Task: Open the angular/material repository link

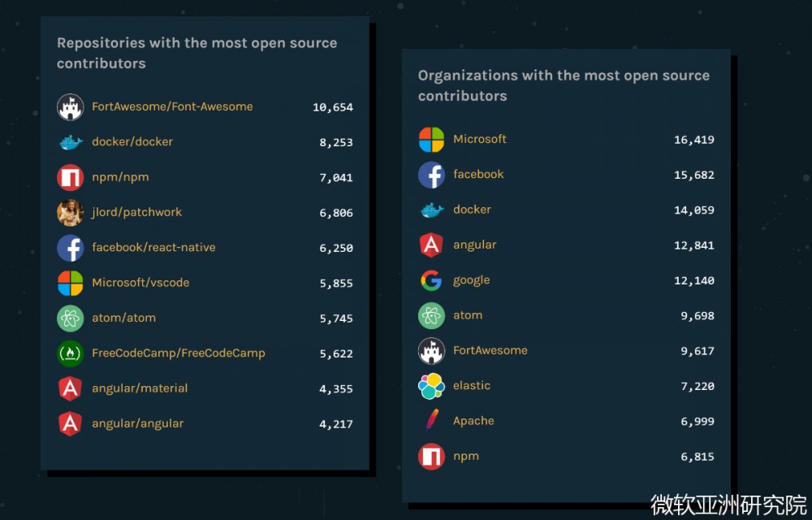Action: [x=140, y=388]
